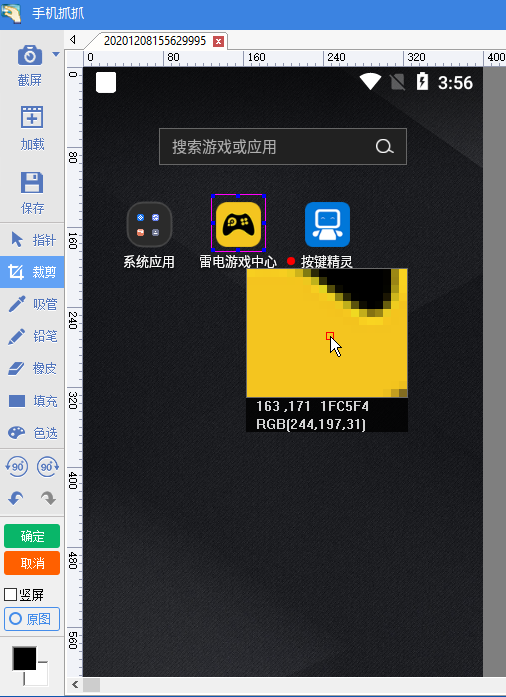Click the 雷电游戏中心 label text
This screenshot has width=506, height=697.
click(238, 262)
